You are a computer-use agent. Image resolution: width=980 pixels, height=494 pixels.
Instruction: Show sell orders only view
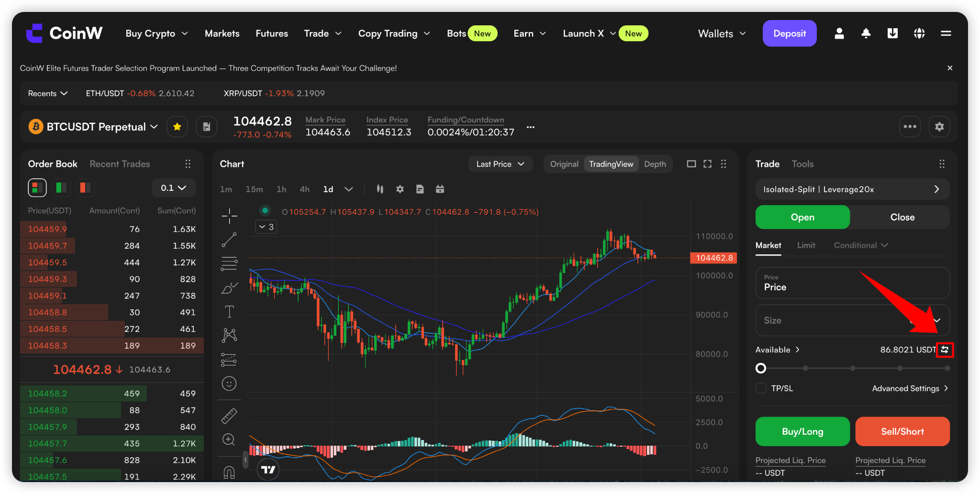[x=85, y=187]
